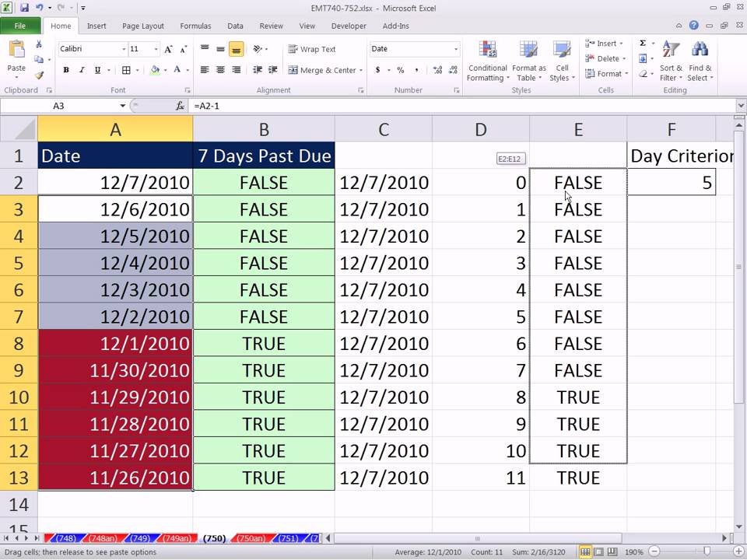The width and height of the screenshot is (747, 560).
Task: Switch to the Insert ribbon tab
Action: [96, 26]
